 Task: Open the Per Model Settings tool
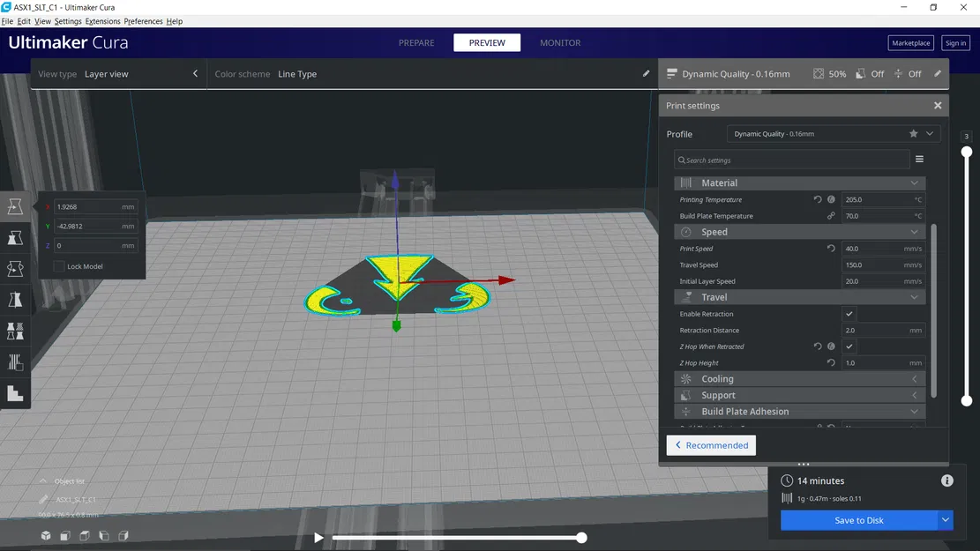pos(15,331)
